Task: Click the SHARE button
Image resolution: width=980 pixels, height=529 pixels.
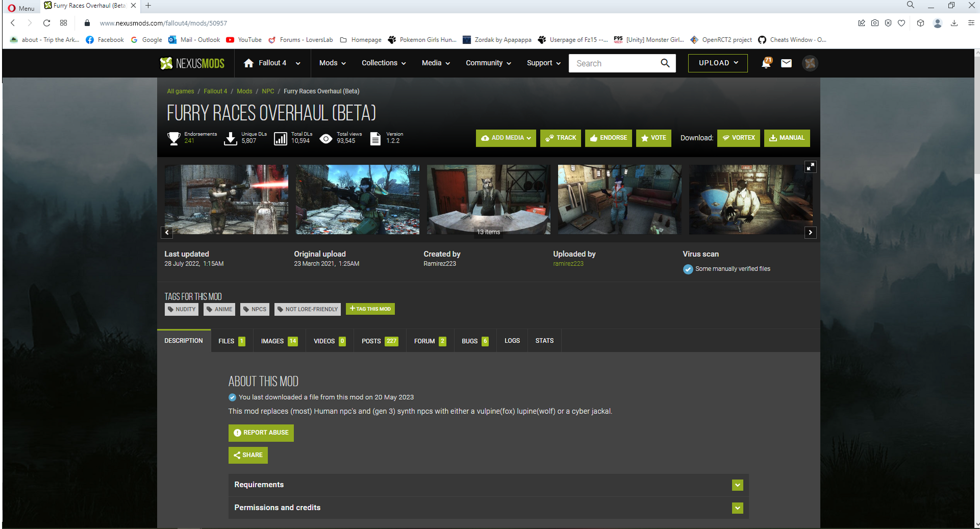Action: (248, 455)
